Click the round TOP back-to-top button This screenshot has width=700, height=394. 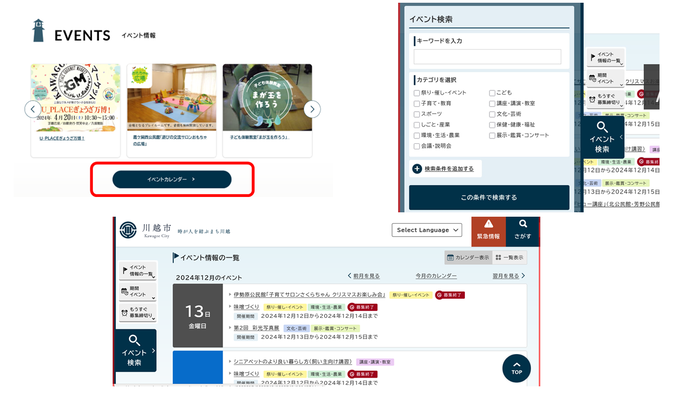pyautogui.click(x=517, y=368)
